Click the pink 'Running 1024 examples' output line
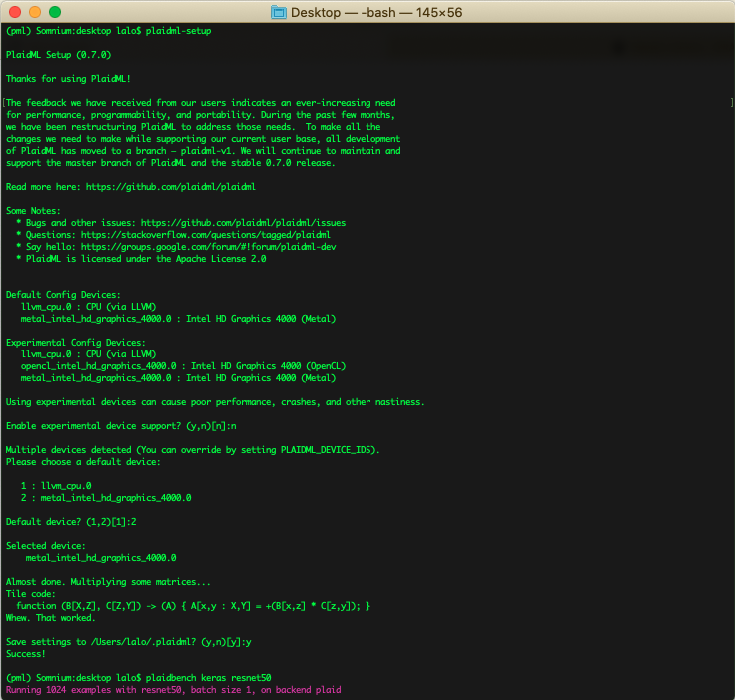This screenshot has height=700, width=735. pyautogui.click(x=173, y=689)
